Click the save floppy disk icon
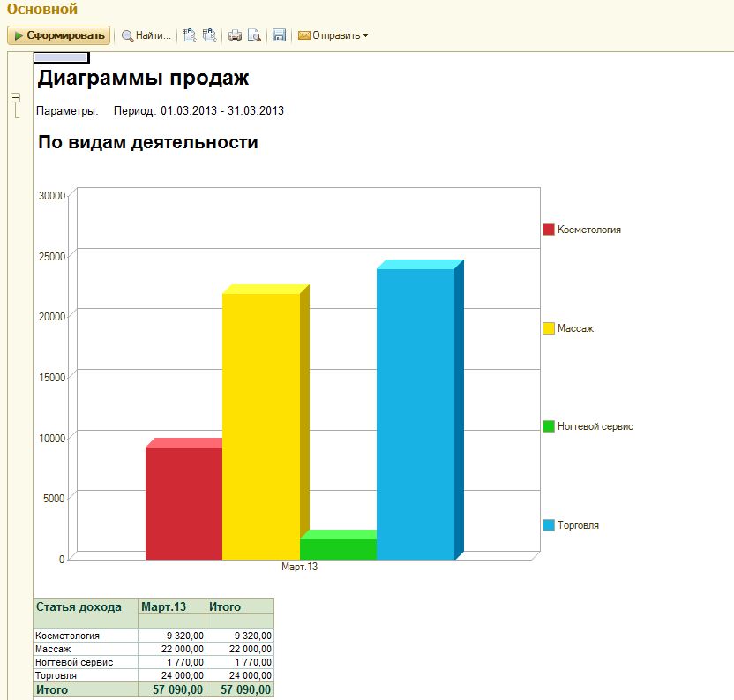The height and width of the screenshot is (700, 734). click(x=279, y=35)
